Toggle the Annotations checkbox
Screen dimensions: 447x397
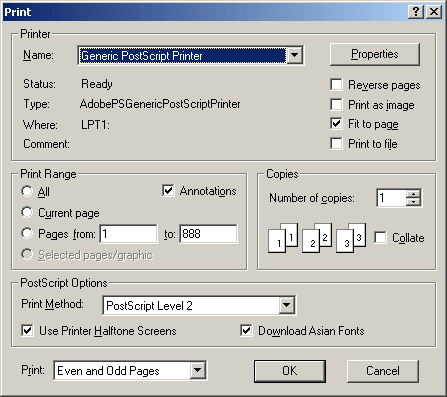coord(168,191)
